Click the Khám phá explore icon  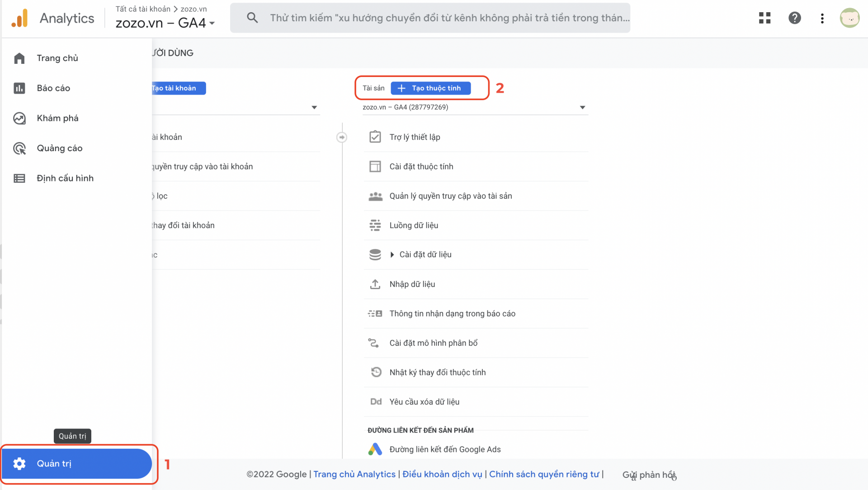(19, 119)
